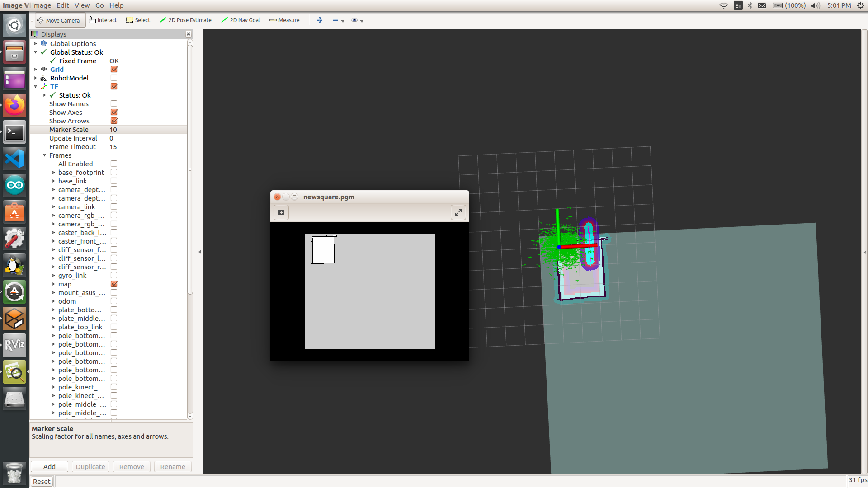Uncheck the TF display checkbox

point(114,87)
